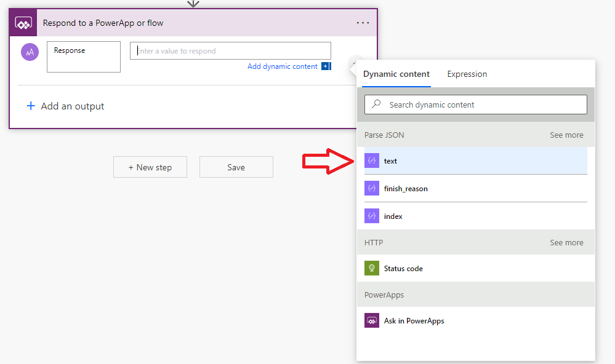Click Add an output
Screen dimensions: 615x364
click(73, 106)
